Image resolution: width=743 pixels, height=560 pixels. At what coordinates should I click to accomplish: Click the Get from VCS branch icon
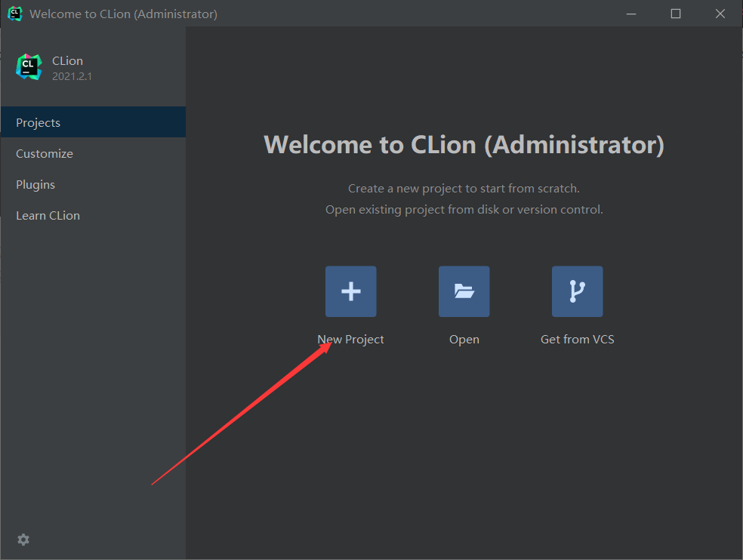(x=577, y=291)
